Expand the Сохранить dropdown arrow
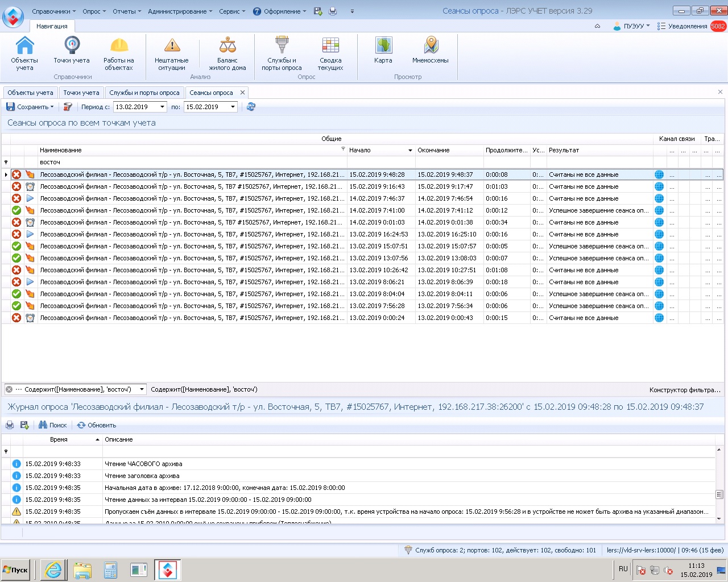The width and height of the screenshot is (728, 582). [52, 107]
